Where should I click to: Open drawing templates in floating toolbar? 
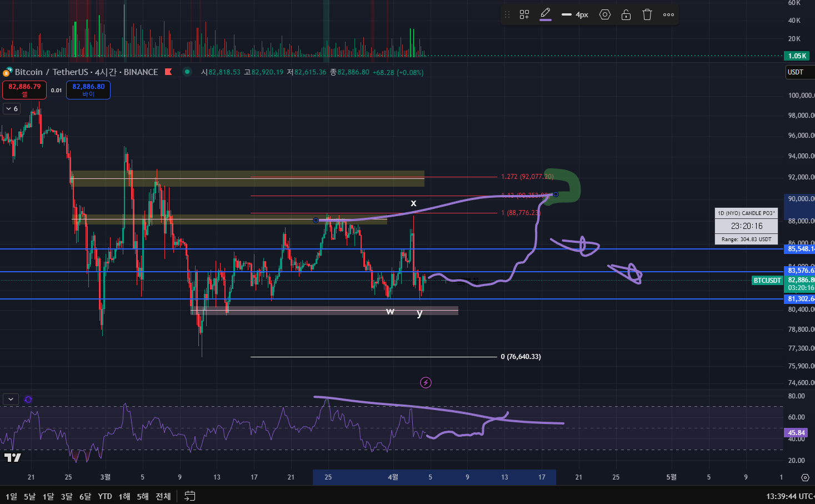click(524, 15)
